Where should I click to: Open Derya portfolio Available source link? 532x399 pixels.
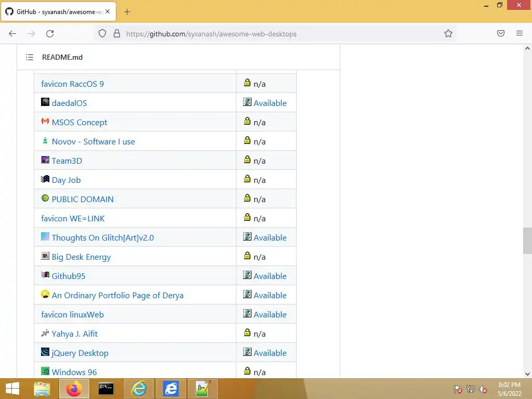click(270, 296)
